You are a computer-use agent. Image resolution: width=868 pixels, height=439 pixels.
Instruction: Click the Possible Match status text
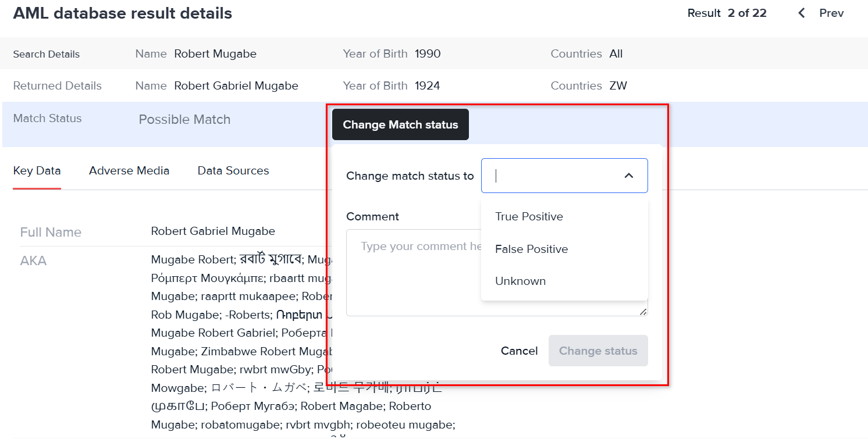(x=184, y=119)
